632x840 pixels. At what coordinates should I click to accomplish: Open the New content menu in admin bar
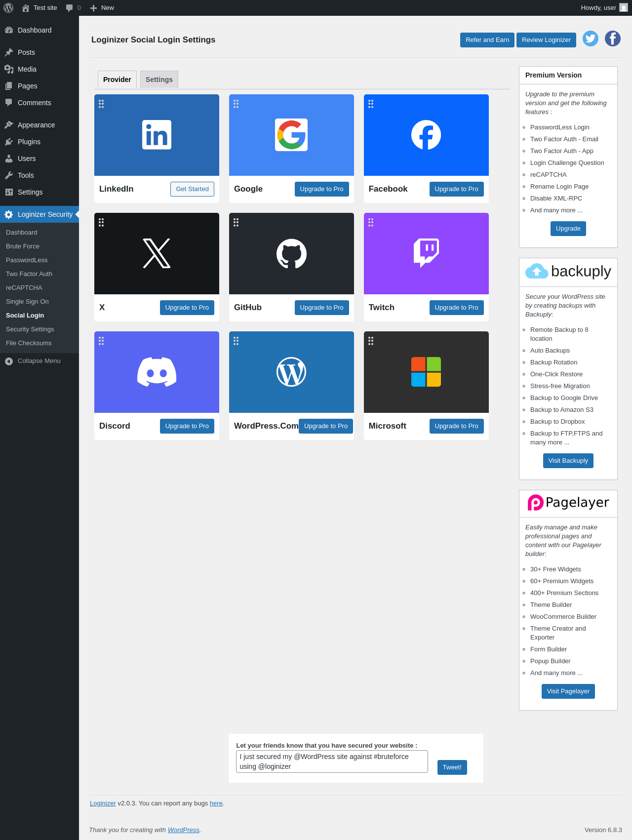(102, 8)
